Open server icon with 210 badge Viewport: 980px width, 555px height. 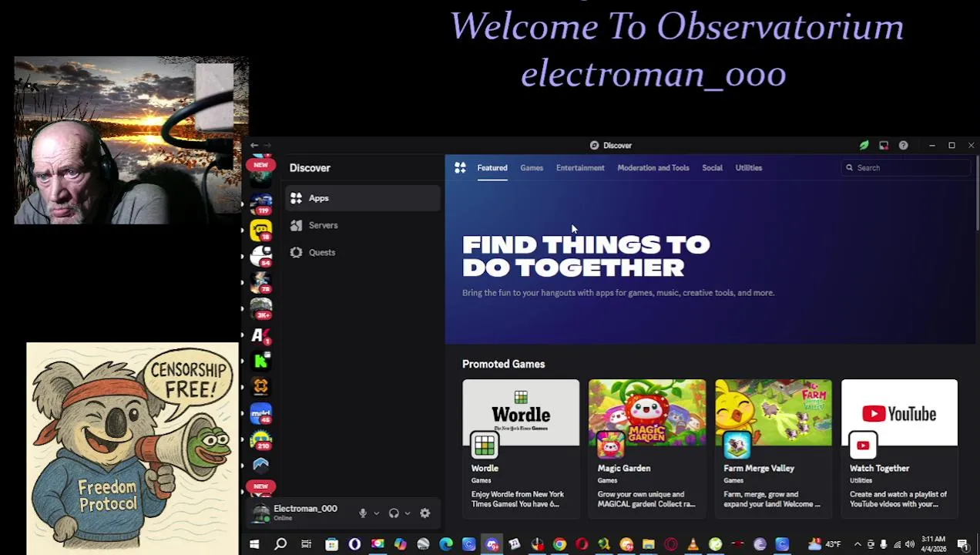(x=261, y=439)
